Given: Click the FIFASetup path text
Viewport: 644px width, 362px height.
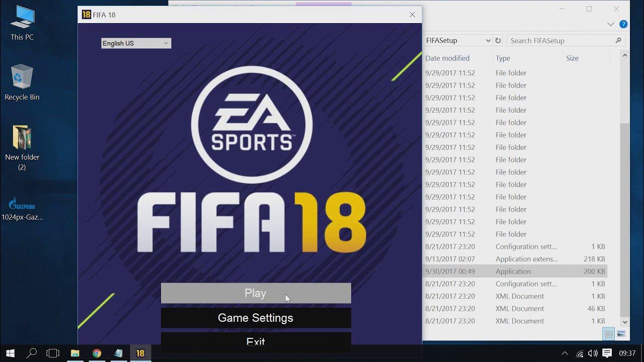Looking at the screenshot, I should (442, 41).
